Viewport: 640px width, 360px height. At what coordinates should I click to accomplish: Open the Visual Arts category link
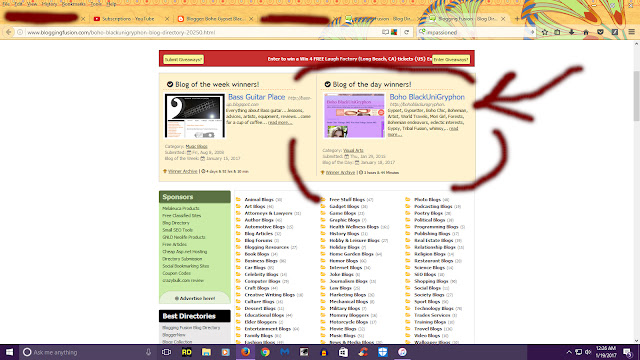click(x=353, y=151)
